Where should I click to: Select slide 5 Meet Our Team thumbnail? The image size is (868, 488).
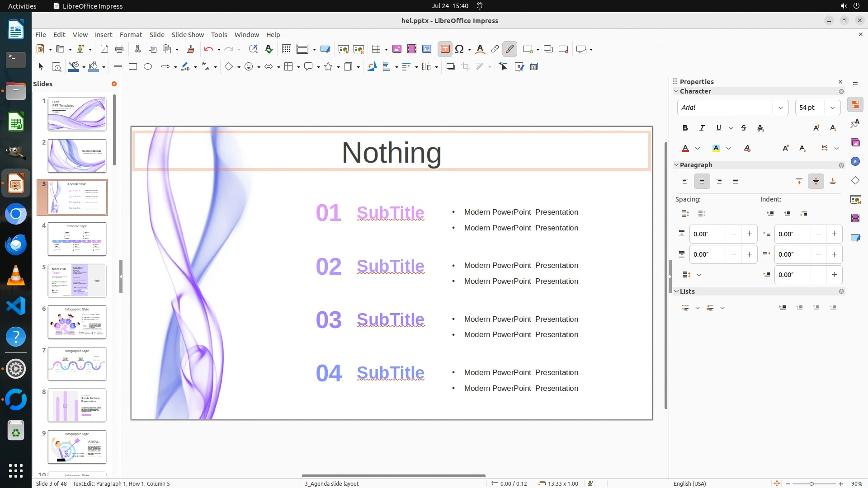click(77, 281)
